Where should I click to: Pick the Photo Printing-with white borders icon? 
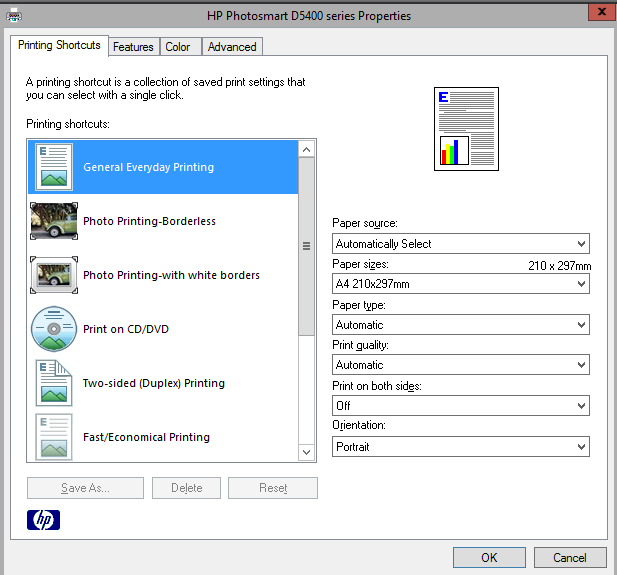click(54, 275)
